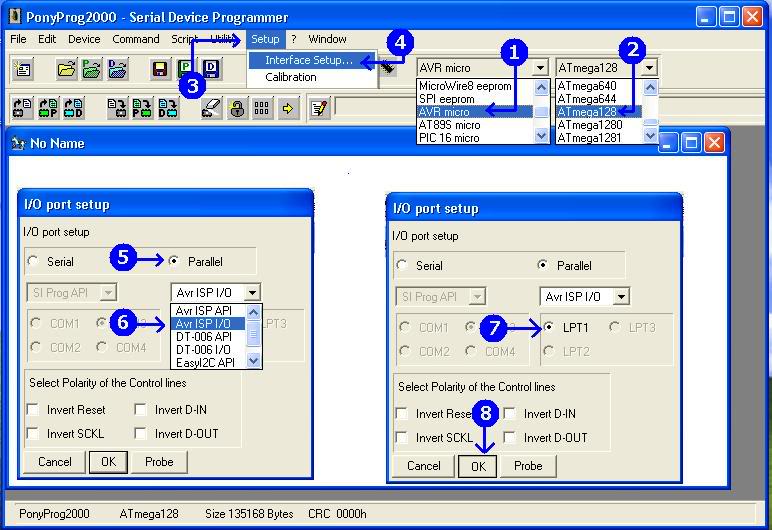Choose Calibration menu entry

point(311,77)
